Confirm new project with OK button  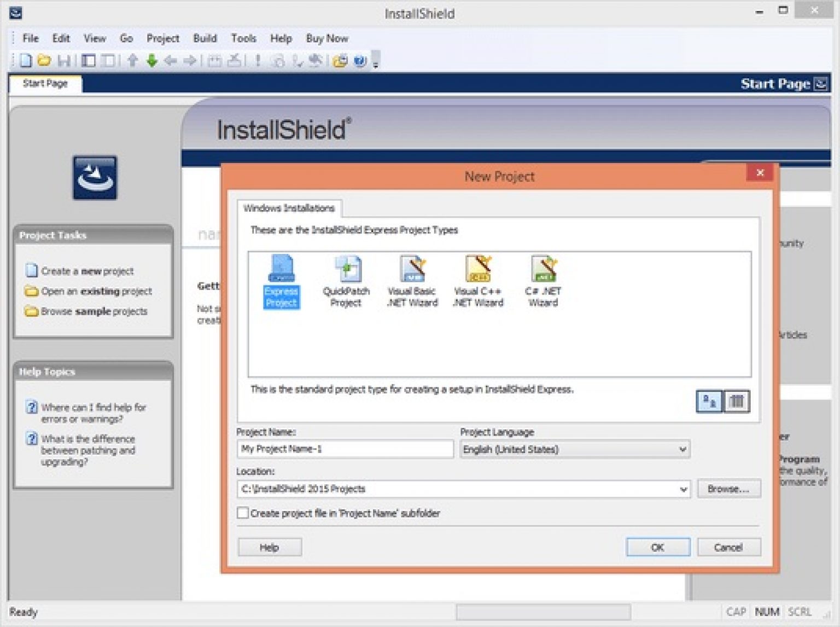tap(657, 547)
